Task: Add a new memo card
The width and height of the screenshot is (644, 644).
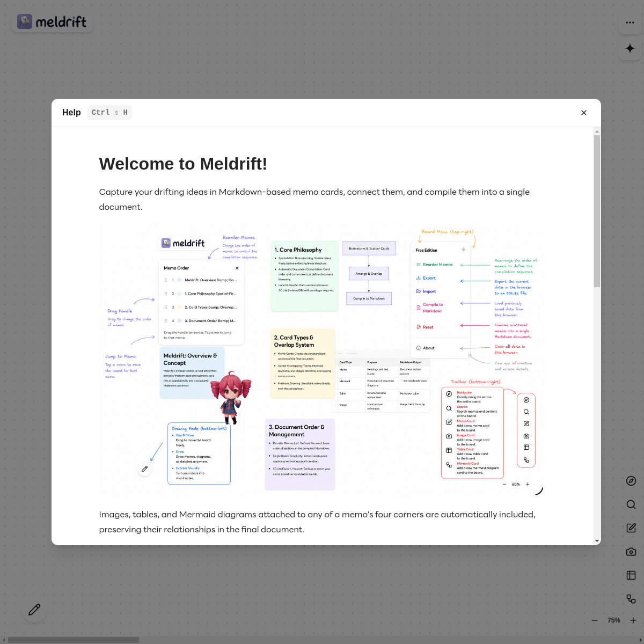Action: [631, 528]
